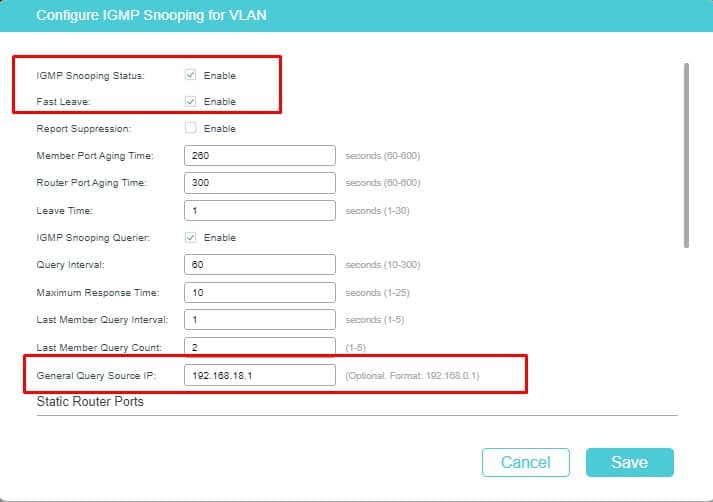Image resolution: width=713 pixels, height=502 pixels.
Task: Click the Leave Time input field
Action: [x=260, y=211]
